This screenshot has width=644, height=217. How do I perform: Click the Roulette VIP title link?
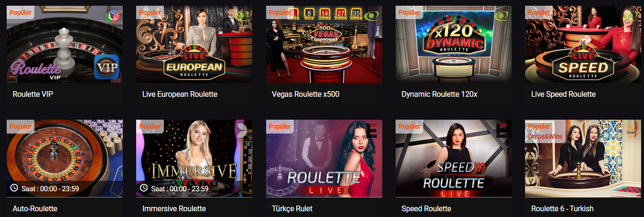click(33, 94)
